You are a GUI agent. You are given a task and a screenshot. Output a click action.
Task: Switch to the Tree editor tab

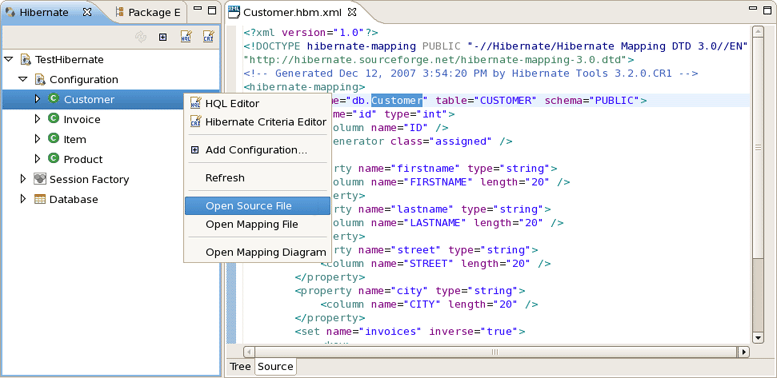(240, 367)
